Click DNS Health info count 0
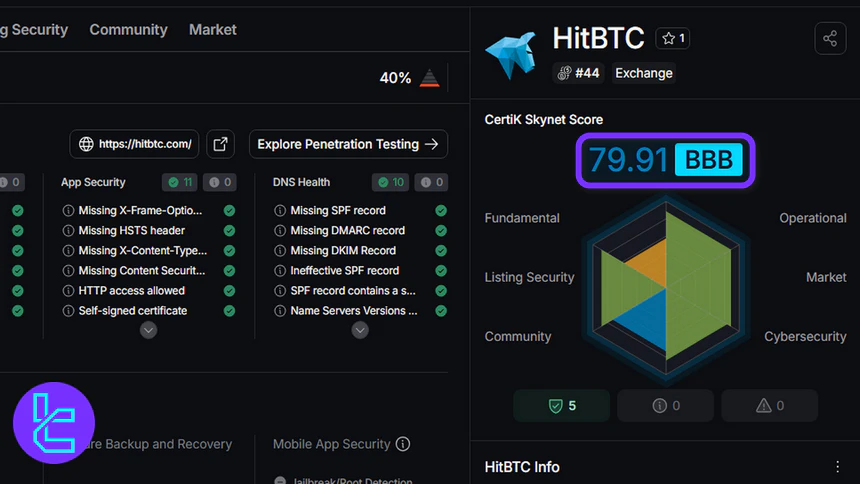860x484 pixels. point(432,182)
